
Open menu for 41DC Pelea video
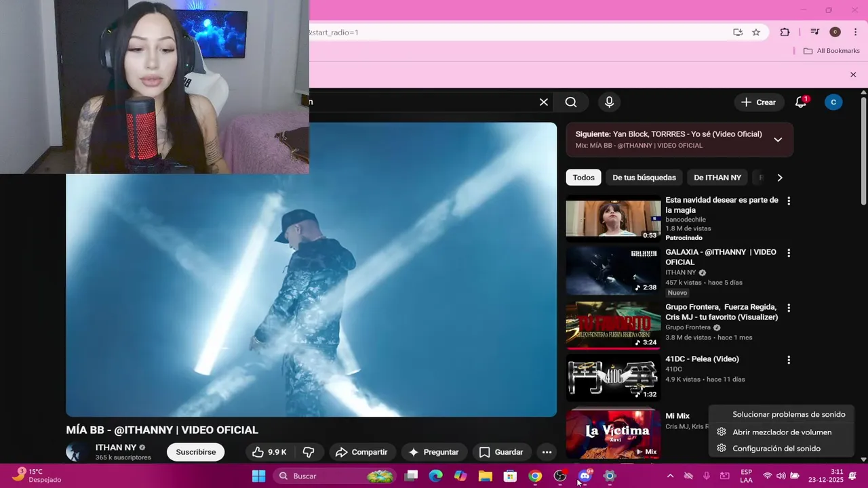click(789, 360)
